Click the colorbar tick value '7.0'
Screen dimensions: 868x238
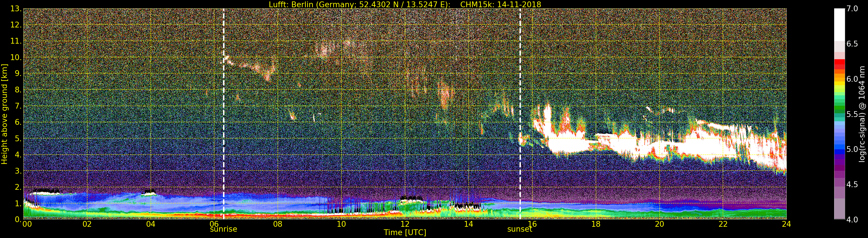click(x=852, y=9)
